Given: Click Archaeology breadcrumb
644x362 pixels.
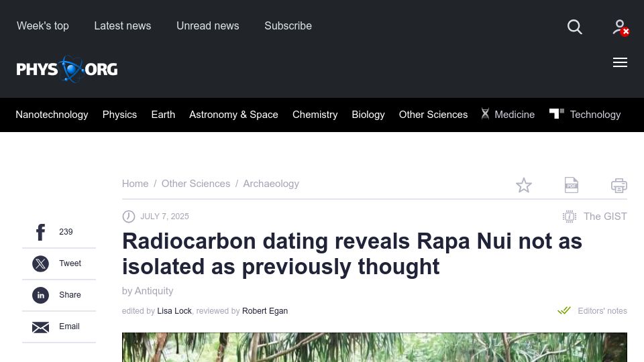Looking at the screenshot, I should (271, 184).
